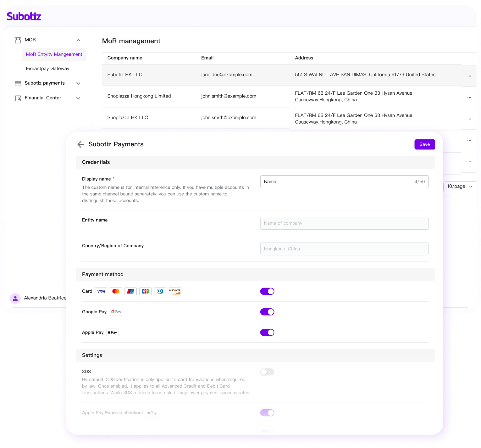Click the Save button
Viewport: 481px width, 448px height.
tap(425, 144)
